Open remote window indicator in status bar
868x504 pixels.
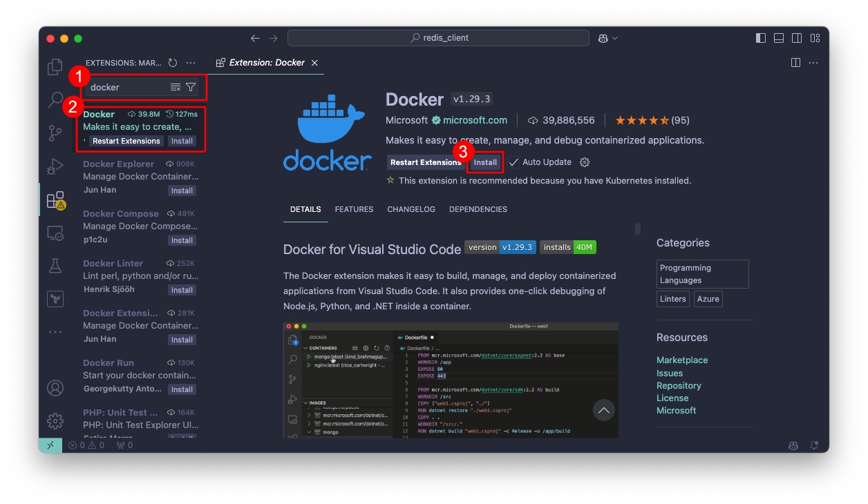click(x=50, y=445)
